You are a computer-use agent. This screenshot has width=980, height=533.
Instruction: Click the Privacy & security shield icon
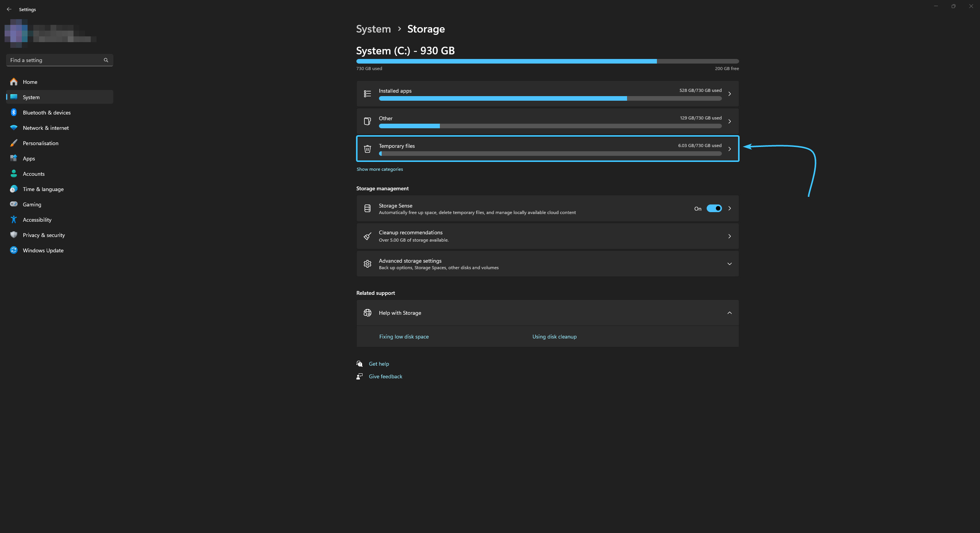[14, 235]
